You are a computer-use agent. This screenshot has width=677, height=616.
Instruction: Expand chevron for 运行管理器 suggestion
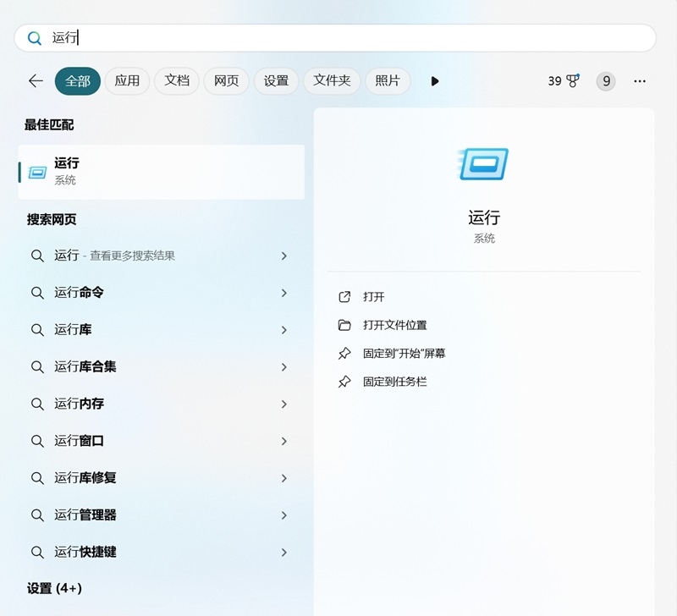283,515
